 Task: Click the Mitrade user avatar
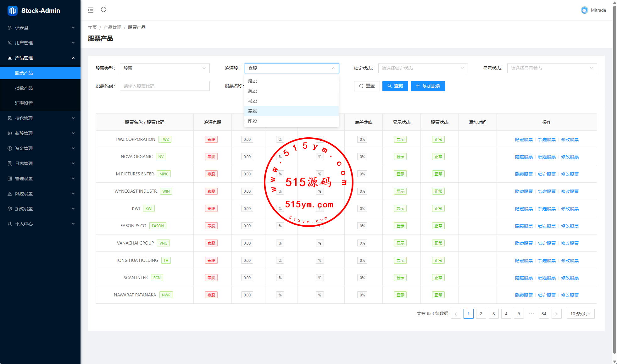click(x=584, y=10)
